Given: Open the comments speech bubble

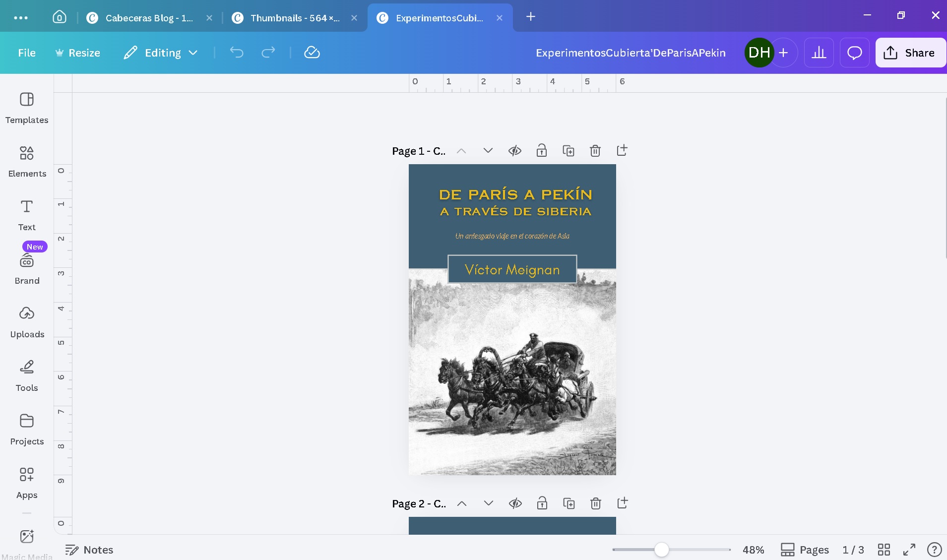Looking at the screenshot, I should 854,53.
